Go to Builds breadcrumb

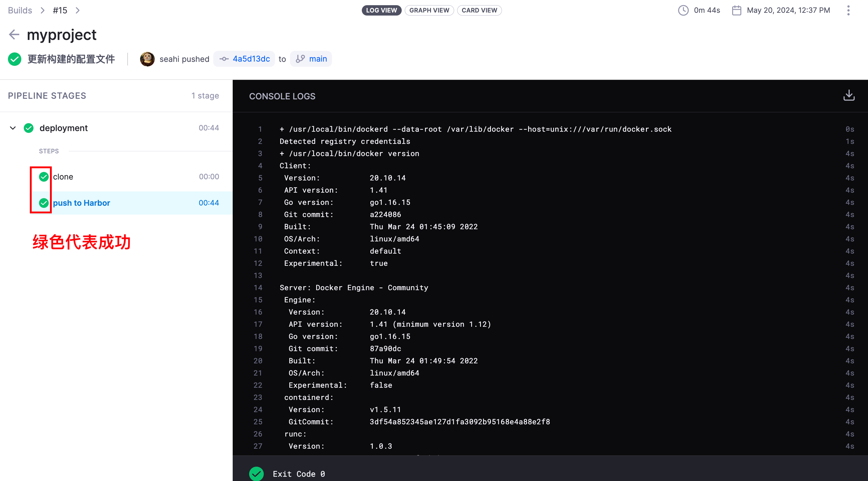tap(20, 10)
